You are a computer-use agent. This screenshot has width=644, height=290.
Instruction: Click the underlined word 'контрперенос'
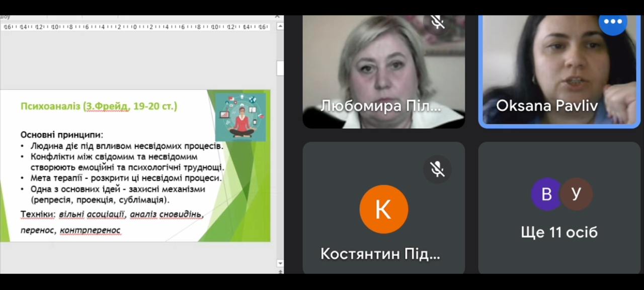[x=90, y=231]
